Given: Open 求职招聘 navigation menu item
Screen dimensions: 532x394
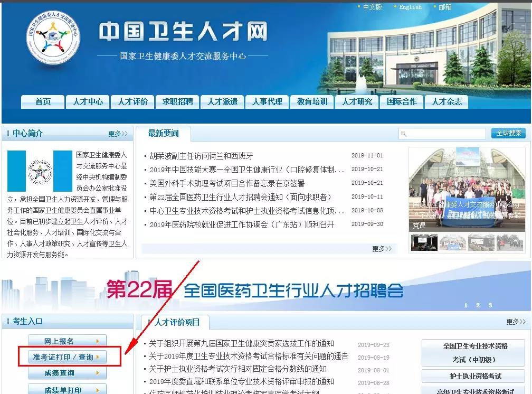Looking at the screenshot, I should (x=177, y=101).
